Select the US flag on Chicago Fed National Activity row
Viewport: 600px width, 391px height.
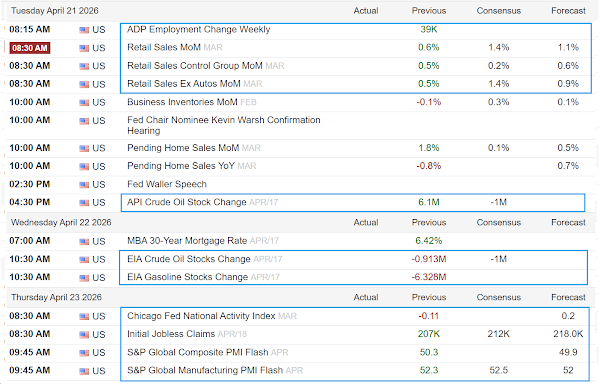coord(84,316)
